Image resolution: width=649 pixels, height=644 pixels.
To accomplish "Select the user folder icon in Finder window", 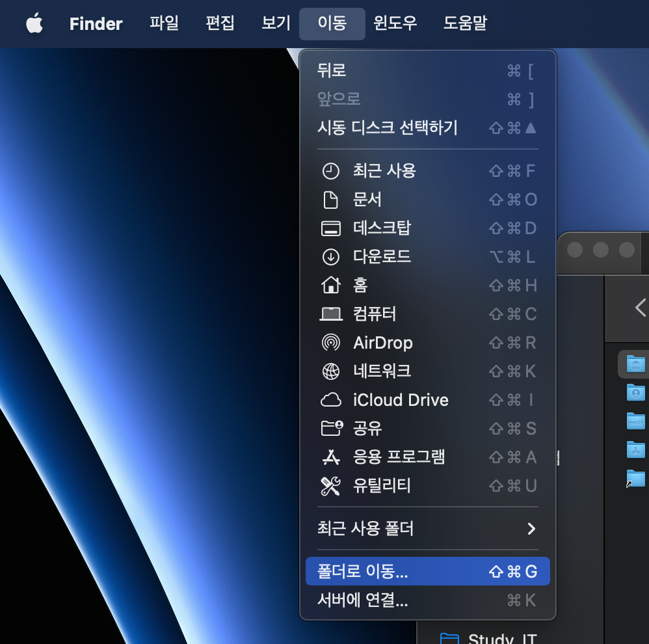I will 636,392.
